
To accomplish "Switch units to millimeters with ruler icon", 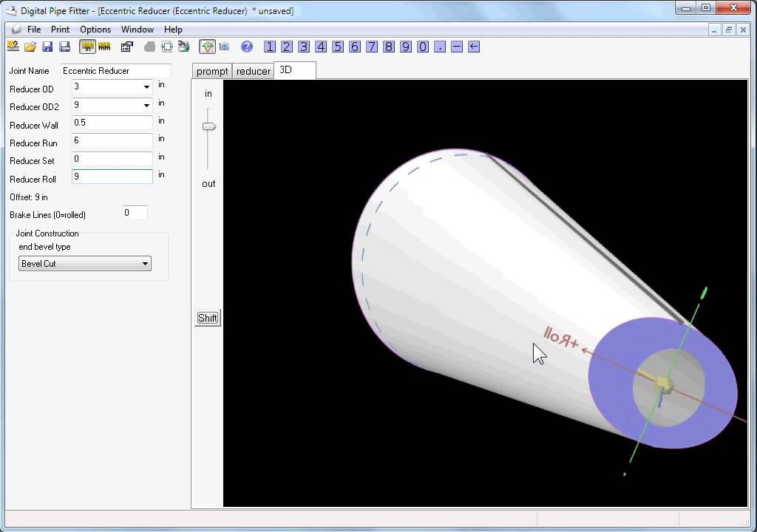I will point(104,47).
